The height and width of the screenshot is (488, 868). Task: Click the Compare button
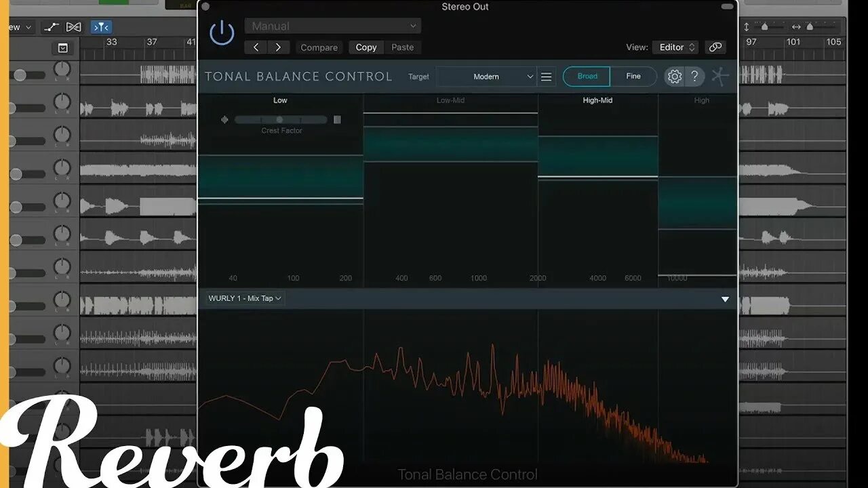(x=319, y=47)
